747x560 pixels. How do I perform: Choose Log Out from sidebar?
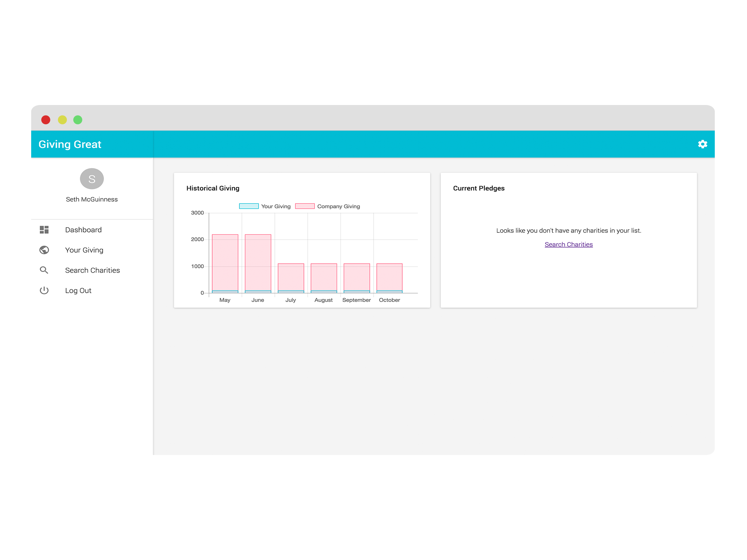click(x=78, y=290)
